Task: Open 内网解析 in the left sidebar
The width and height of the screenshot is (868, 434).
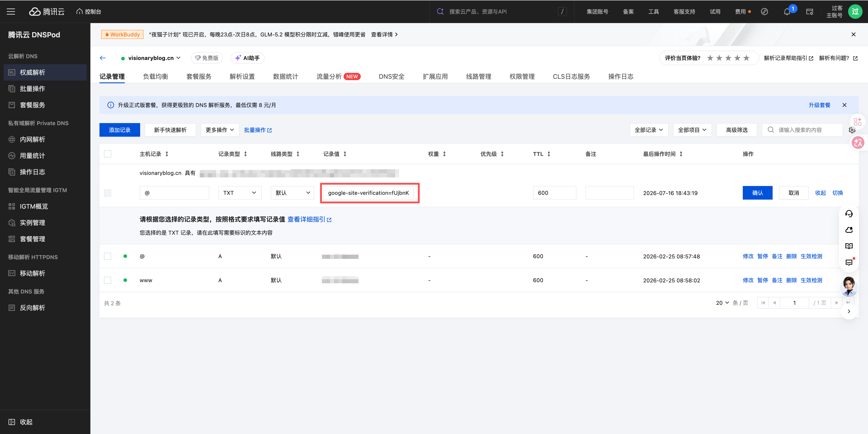Action: (45, 139)
